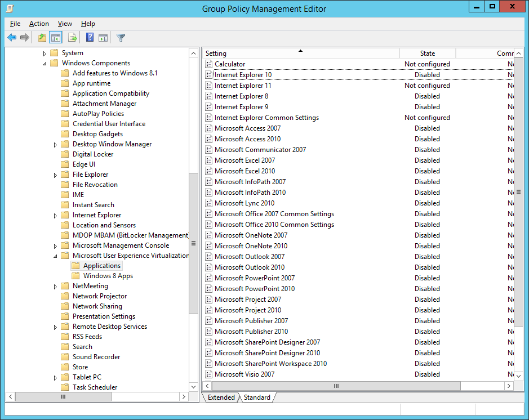Collapse the Windows Components tree node
Image resolution: width=529 pixels, height=420 pixels.
45,64
